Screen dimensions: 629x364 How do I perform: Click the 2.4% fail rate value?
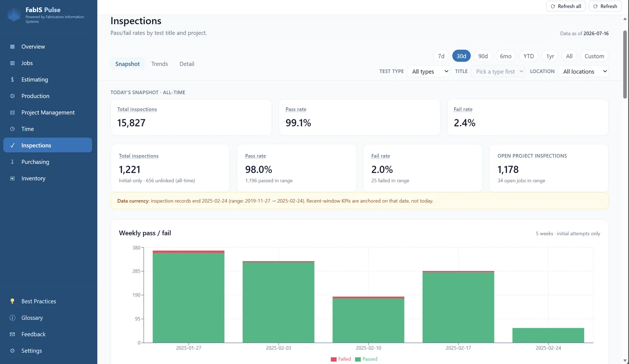coord(465,123)
